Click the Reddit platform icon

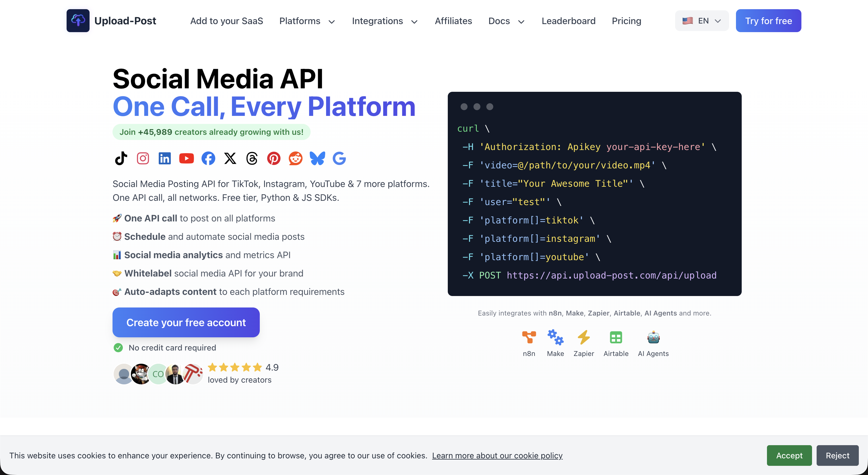point(296,158)
